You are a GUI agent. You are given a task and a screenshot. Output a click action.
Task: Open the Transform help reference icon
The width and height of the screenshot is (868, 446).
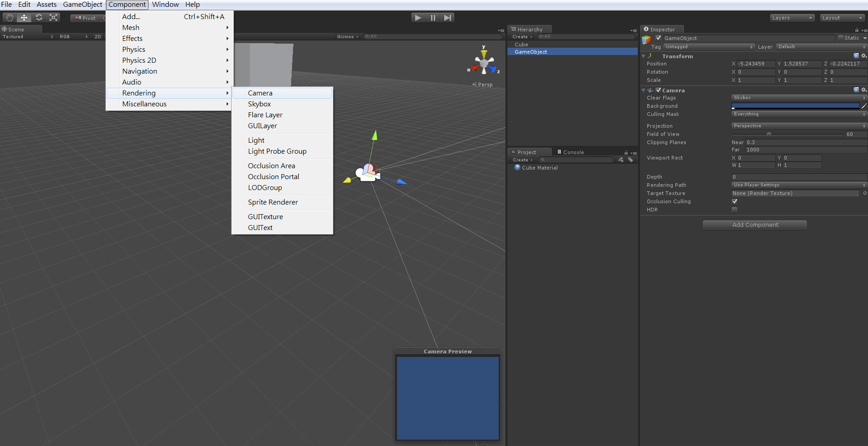click(855, 55)
